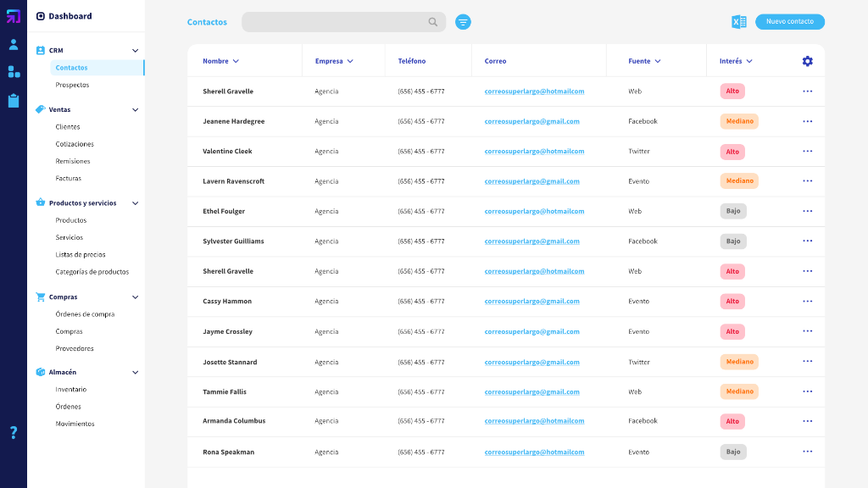868x488 pixels.
Task: Collapse Productos y servicios chevron
Action: click(135, 203)
